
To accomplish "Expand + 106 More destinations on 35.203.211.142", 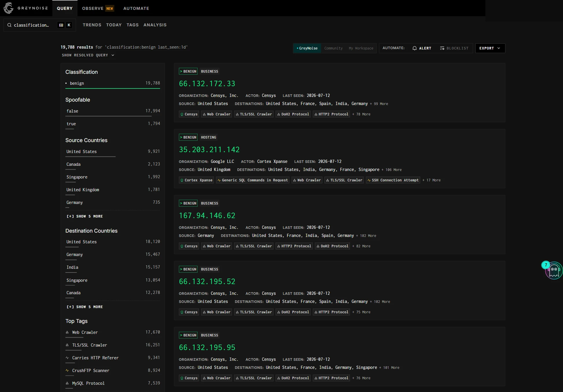I will coord(391,170).
